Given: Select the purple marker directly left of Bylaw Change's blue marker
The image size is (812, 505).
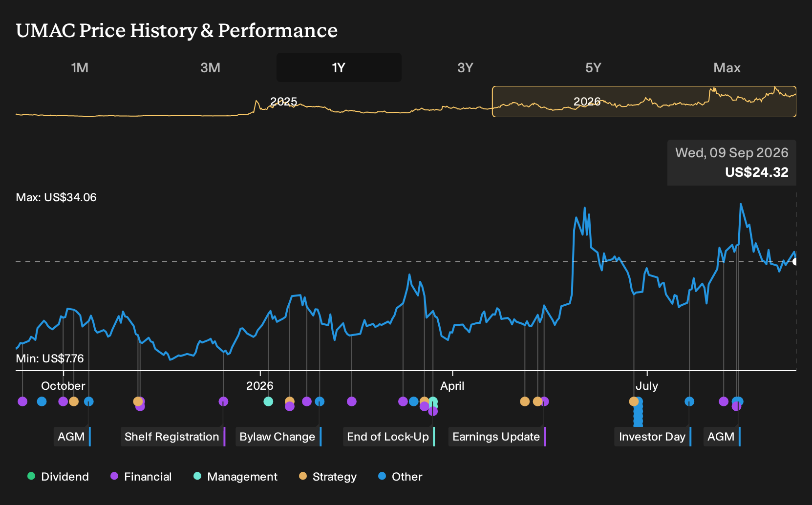Looking at the screenshot, I should tap(307, 401).
